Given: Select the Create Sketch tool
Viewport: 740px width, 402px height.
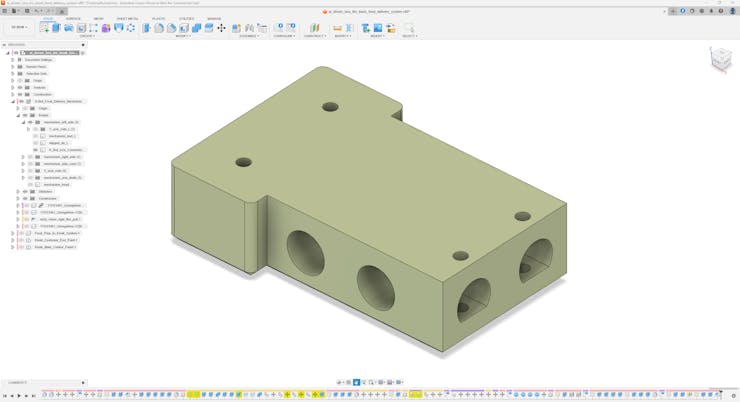Looking at the screenshot, I should (x=44, y=28).
